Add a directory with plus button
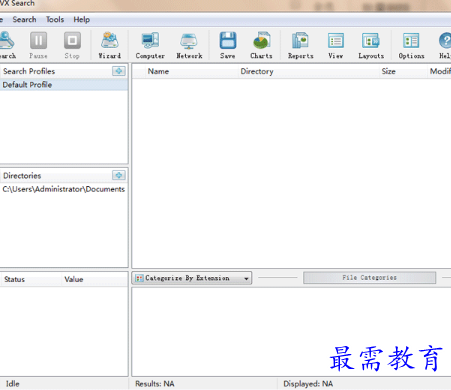This screenshot has height=390, width=451. [x=119, y=175]
